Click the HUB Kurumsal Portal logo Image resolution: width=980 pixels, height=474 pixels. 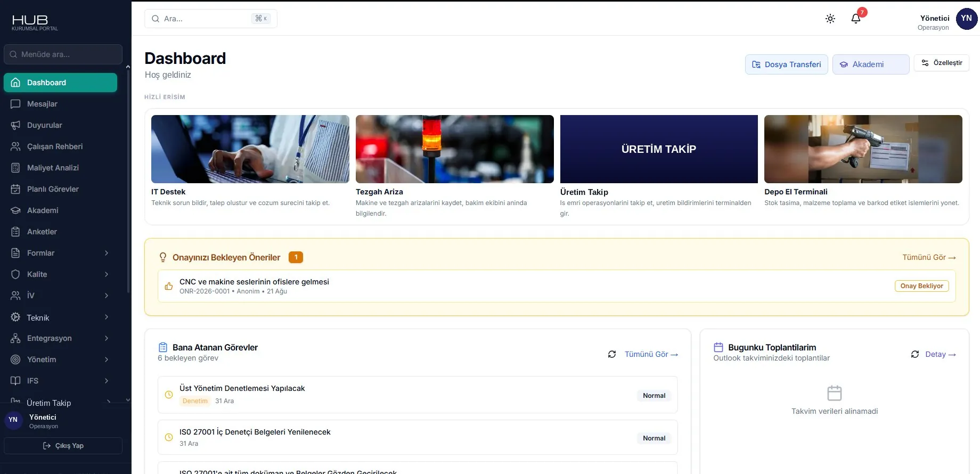(35, 22)
